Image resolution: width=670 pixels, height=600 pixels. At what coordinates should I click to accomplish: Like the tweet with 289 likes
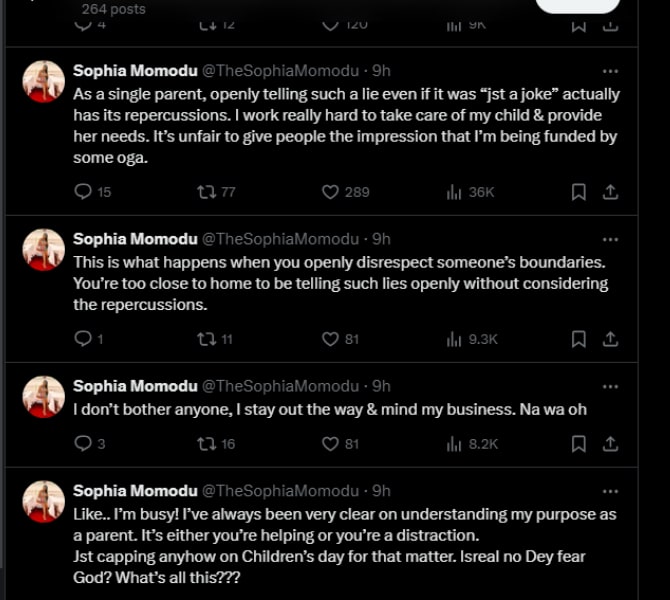330,192
